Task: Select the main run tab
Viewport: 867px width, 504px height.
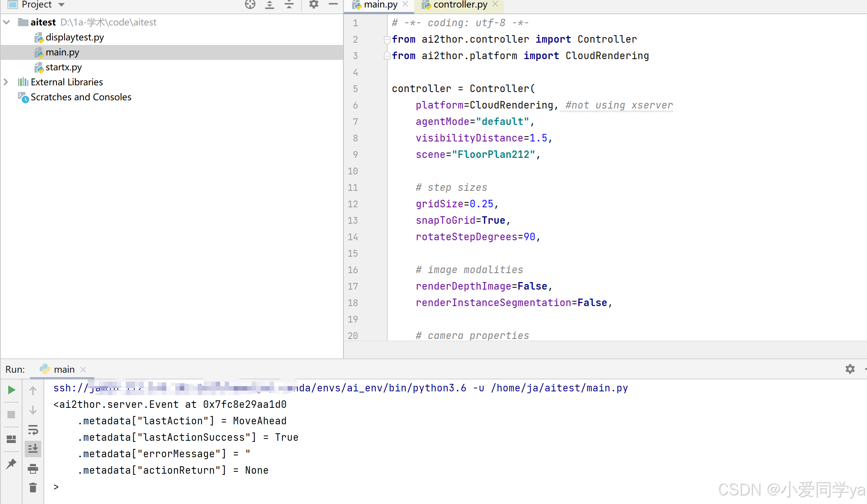Action: pyautogui.click(x=64, y=369)
